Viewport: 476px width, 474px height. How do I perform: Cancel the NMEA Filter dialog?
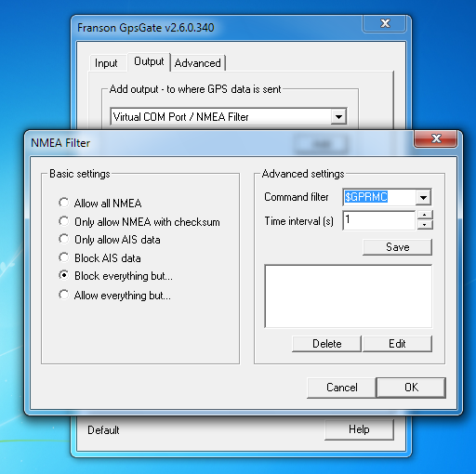pos(341,388)
